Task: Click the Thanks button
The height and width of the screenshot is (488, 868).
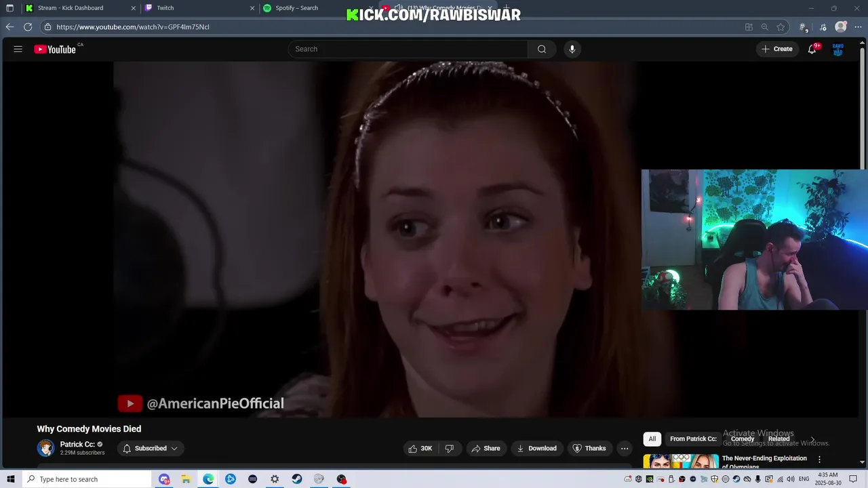Action: pyautogui.click(x=589, y=448)
